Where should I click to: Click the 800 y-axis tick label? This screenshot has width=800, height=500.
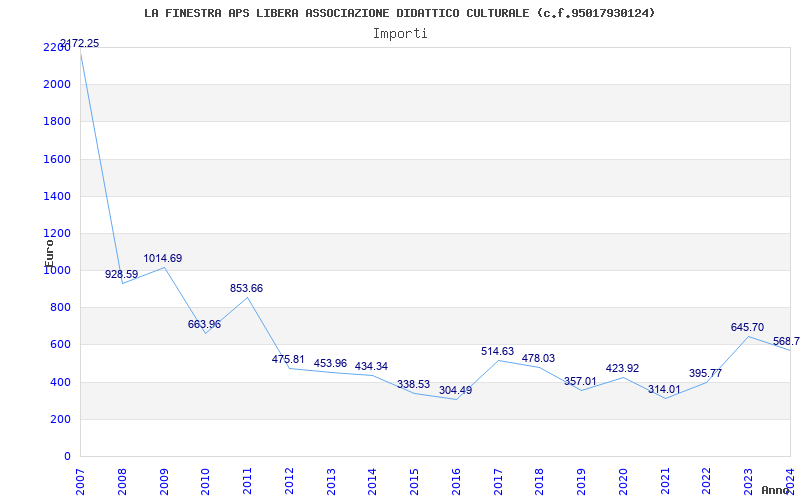[x=61, y=308]
